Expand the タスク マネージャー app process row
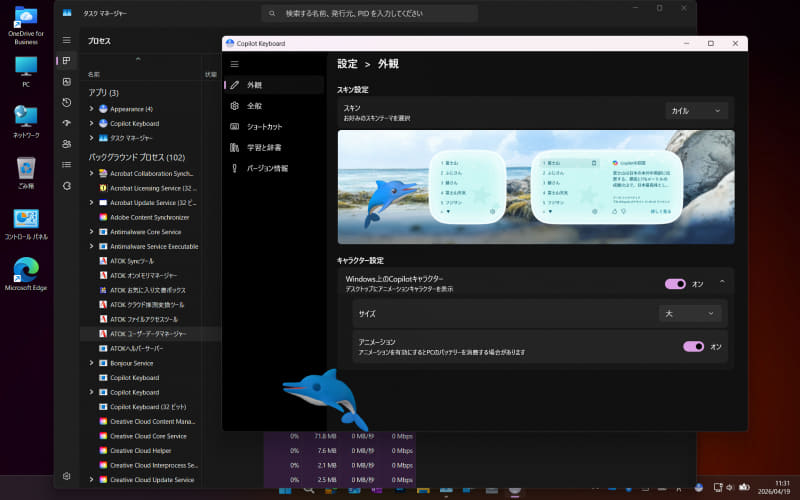Viewport: 800px width, 500px height. pyautogui.click(x=91, y=138)
